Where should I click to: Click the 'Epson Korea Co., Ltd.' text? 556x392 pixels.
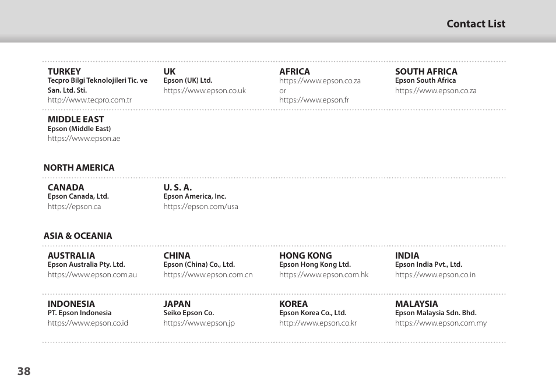coord(313,313)
